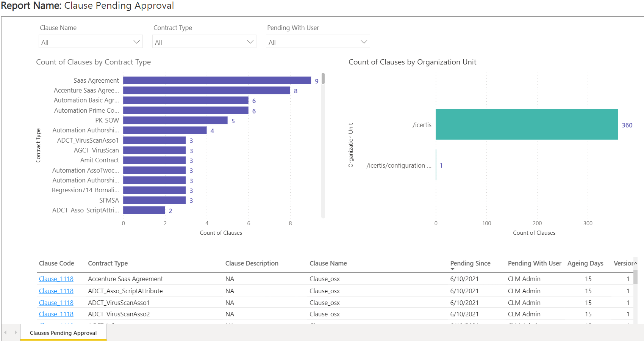
Task: Select the Accenture Saas Agreement bar
Action: pos(206,90)
